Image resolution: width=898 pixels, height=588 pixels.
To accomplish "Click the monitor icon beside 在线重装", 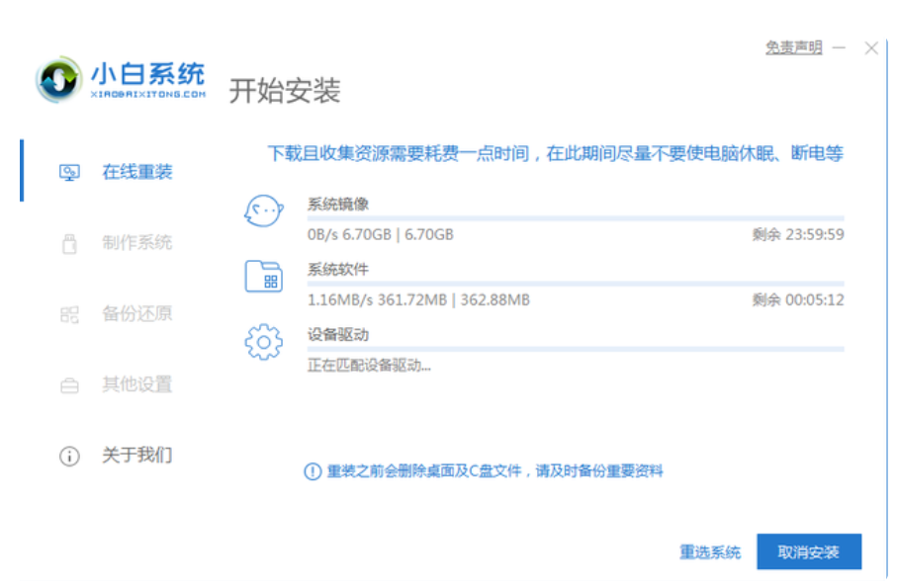I will point(69,172).
